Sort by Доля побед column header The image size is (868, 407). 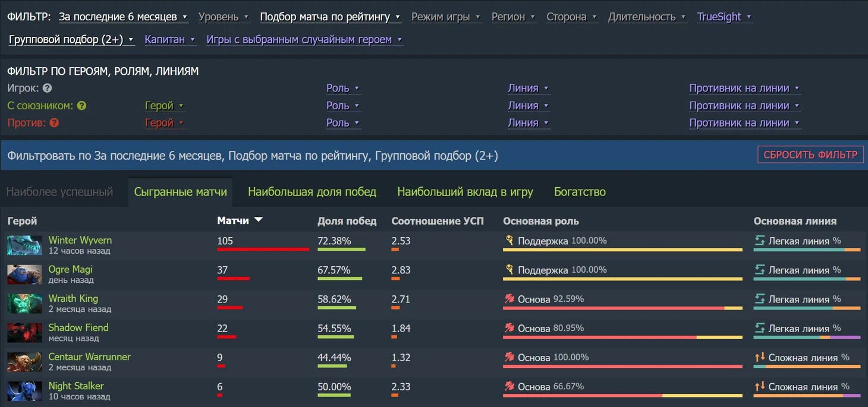pos(347,221)
